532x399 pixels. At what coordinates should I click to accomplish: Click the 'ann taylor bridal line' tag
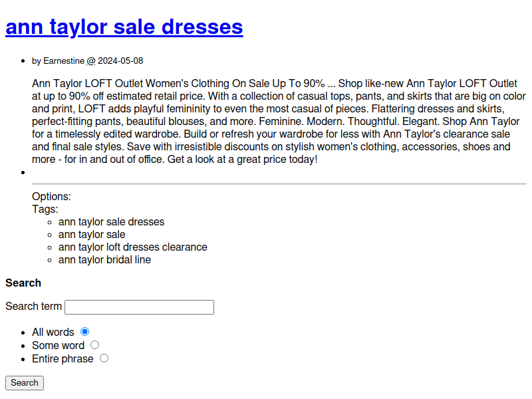click(x=104, y=260)
